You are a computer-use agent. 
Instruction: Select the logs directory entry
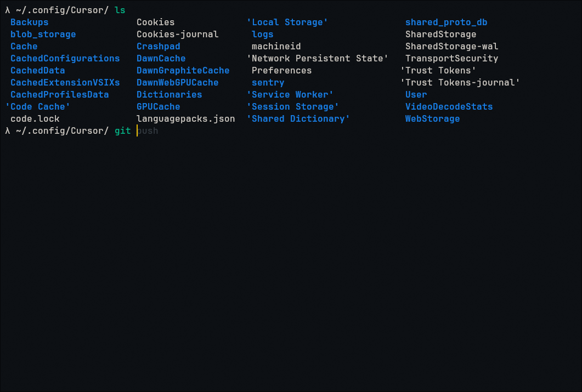(x=262, y=35)
